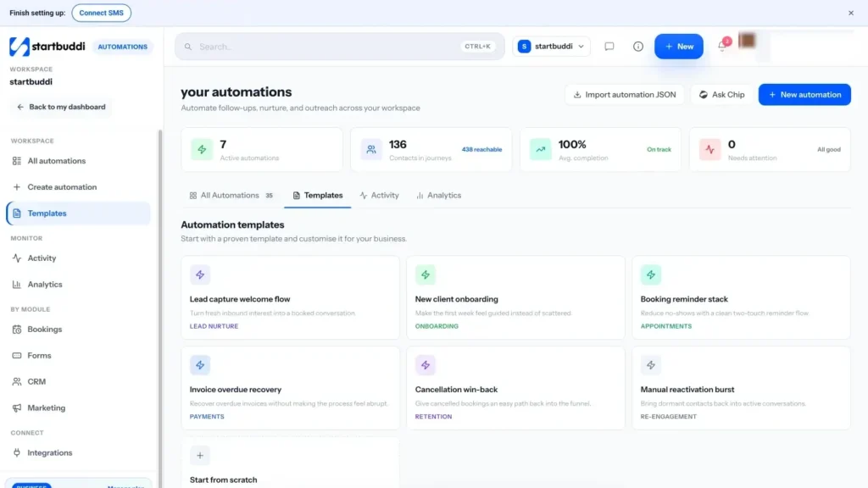Click Manual reactivation burst lightning icon
Screen dimensions: 868x488
click(650, 365)
